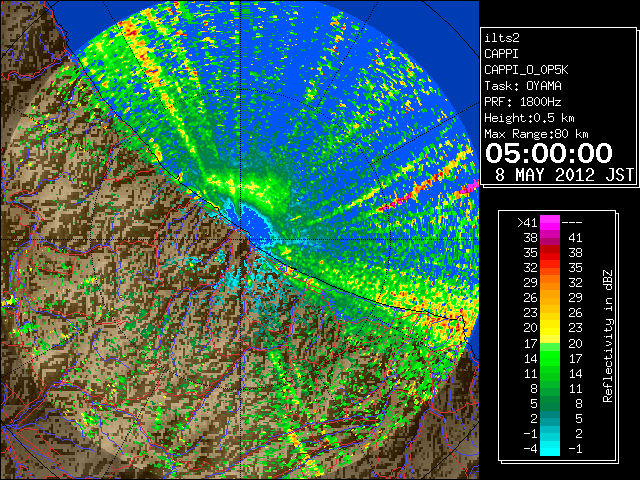640x480 pixels.
Task: Click the -4 label at legend bottom
Action: pyautogui.click(x=530, y=448)
